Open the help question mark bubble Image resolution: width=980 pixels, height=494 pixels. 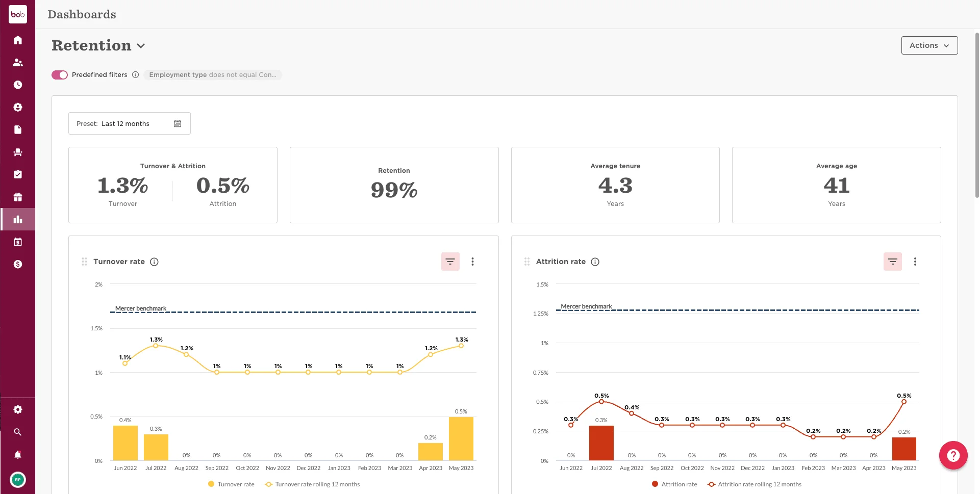point(953,455)
